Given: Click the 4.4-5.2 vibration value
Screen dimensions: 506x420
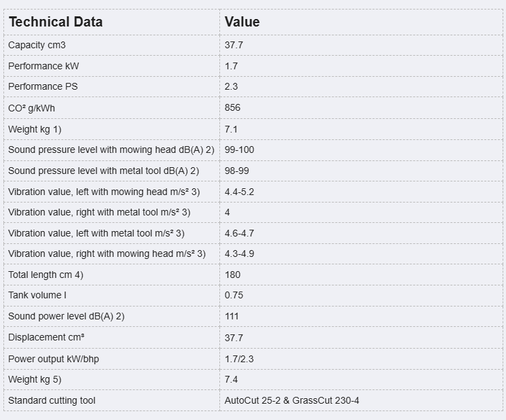Looking at the screenshot, I should 240,192.
